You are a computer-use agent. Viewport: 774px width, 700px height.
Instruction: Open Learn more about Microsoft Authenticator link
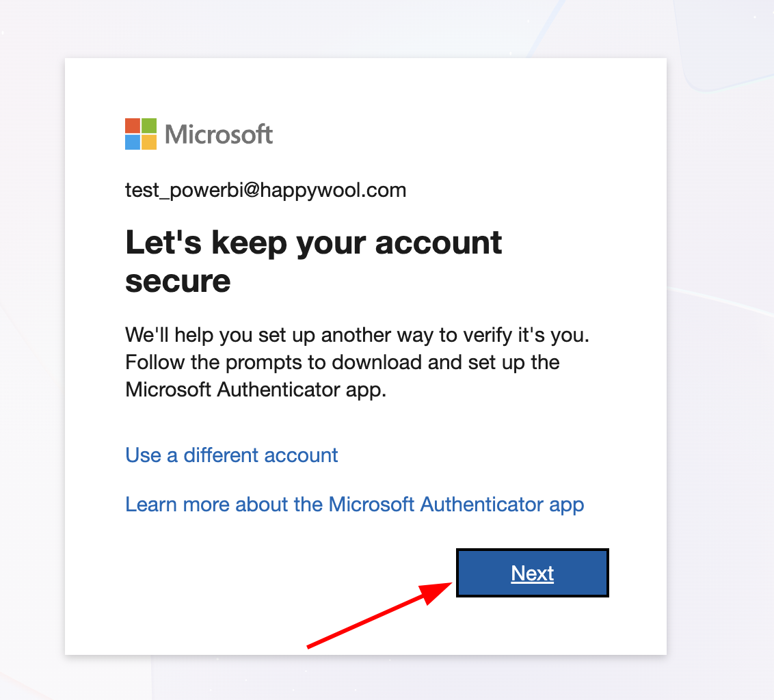(354, 504)
